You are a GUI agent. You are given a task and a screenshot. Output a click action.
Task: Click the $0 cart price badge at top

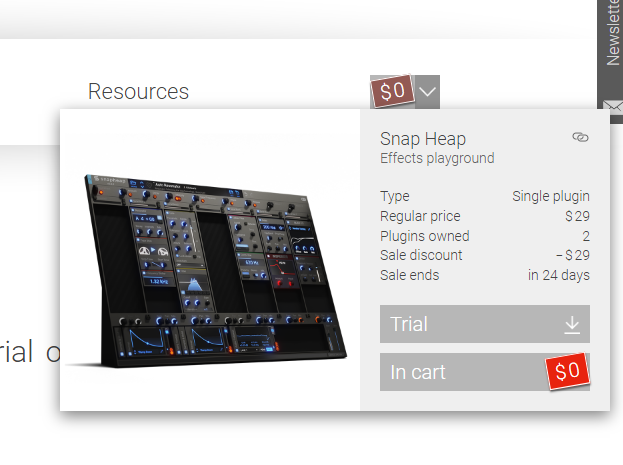pos(393,91)
